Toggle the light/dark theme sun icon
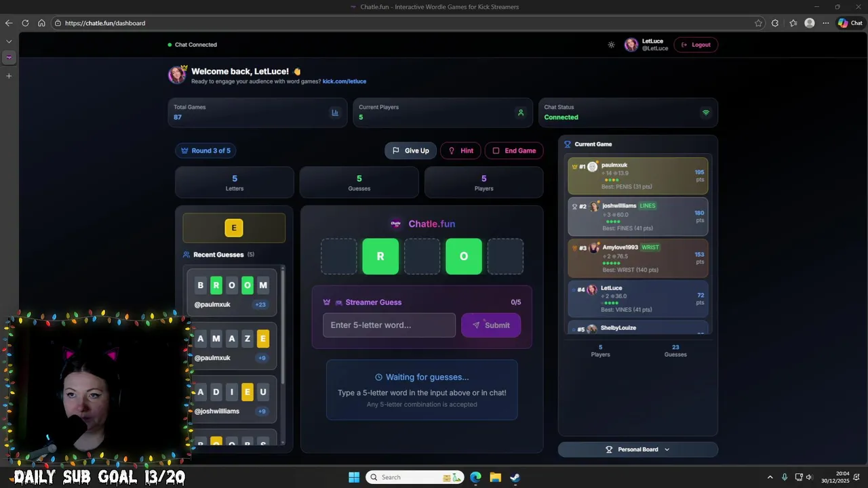 (x=611, y=45)
